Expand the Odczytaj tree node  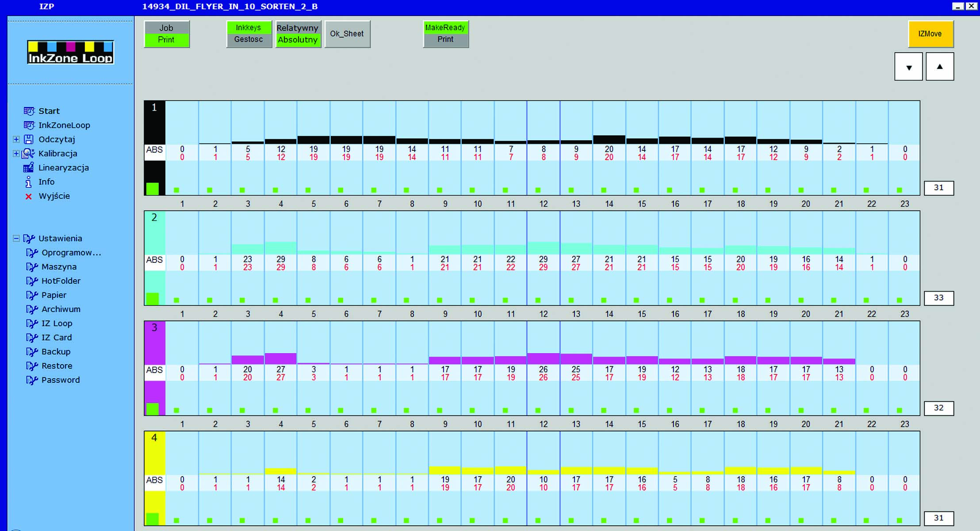coord(16,139)
